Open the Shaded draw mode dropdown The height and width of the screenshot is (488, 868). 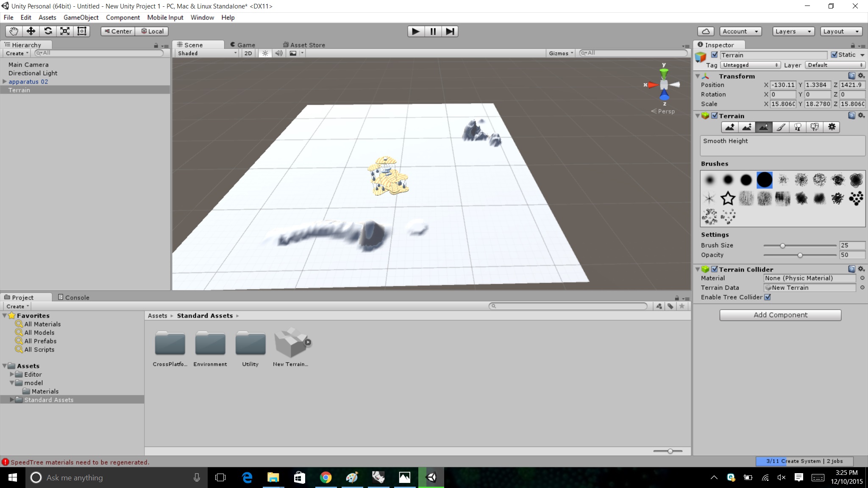[x=205, y=53]
